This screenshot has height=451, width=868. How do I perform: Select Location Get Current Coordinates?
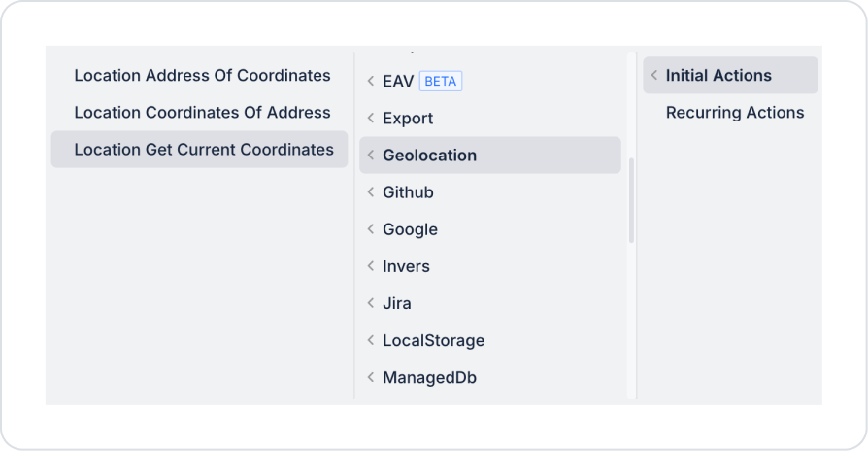pyautogui.click(x=204, y=150)
